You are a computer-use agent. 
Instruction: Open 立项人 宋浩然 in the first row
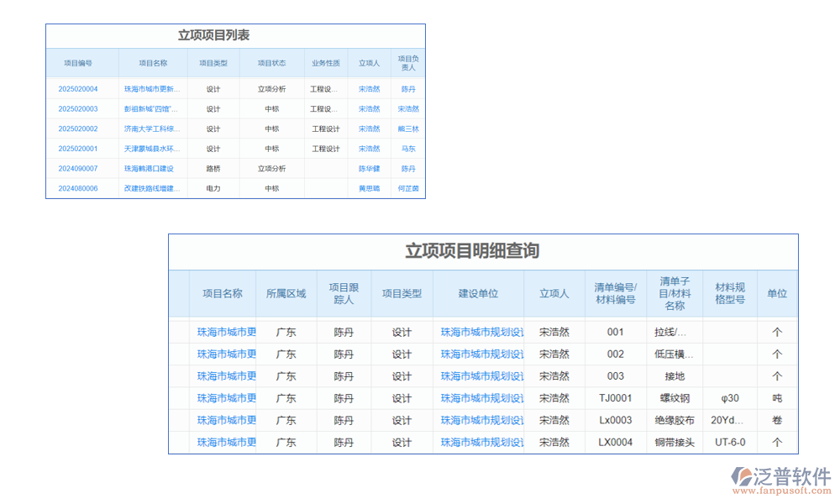pos(370,88)
